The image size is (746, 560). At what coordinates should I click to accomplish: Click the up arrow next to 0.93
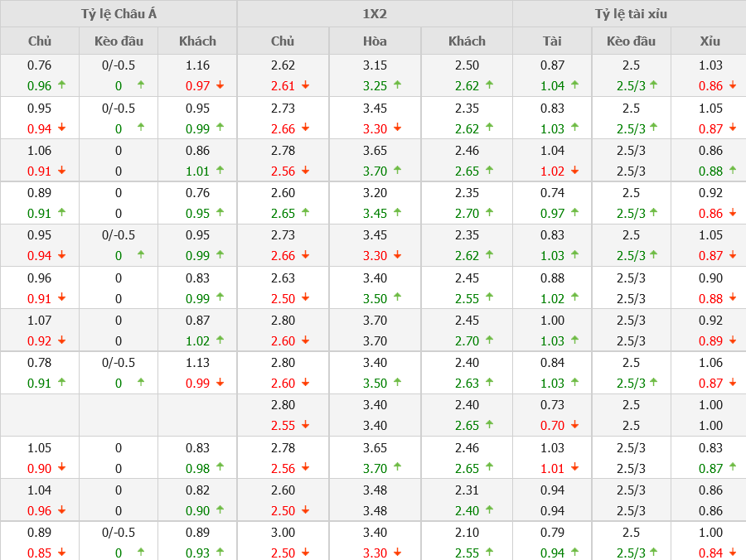tap(220, 552)
